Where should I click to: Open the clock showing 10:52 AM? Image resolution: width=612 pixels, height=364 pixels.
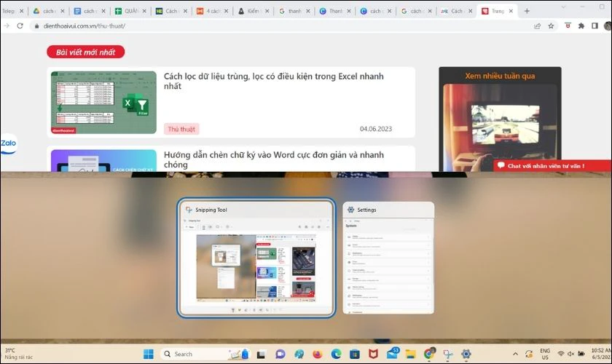[601, 354]
